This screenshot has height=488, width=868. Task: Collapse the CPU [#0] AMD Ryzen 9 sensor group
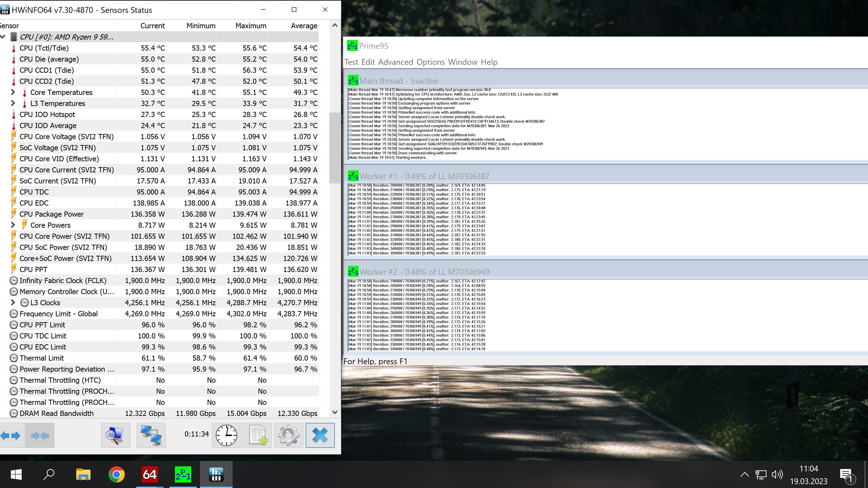(3, 37)
